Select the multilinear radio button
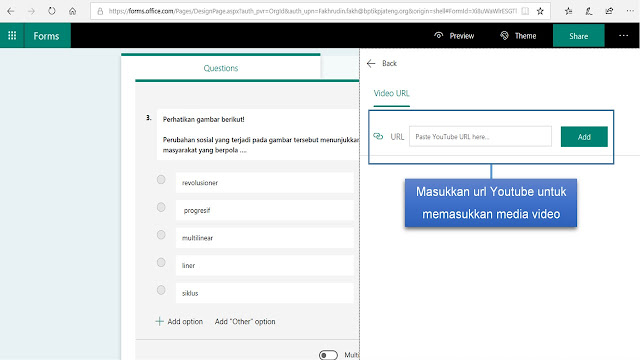 tap(161, 235)
